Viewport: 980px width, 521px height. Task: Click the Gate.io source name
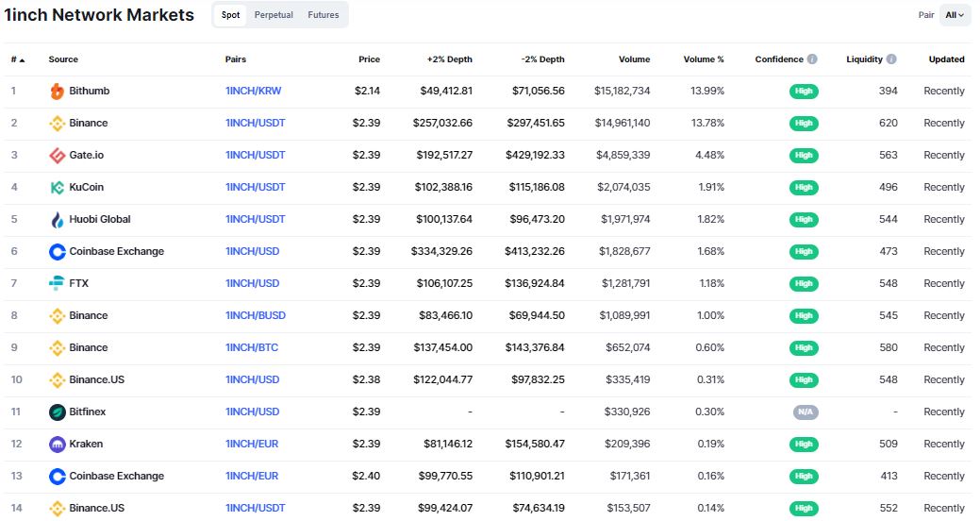tap(86, 155)
